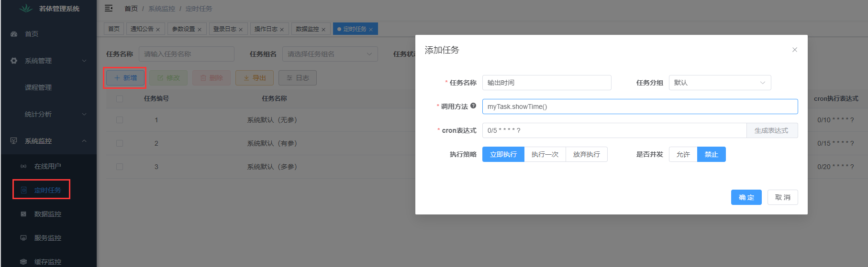
Task: Select 立即执行 execution strategy
Action: point(503,154)
